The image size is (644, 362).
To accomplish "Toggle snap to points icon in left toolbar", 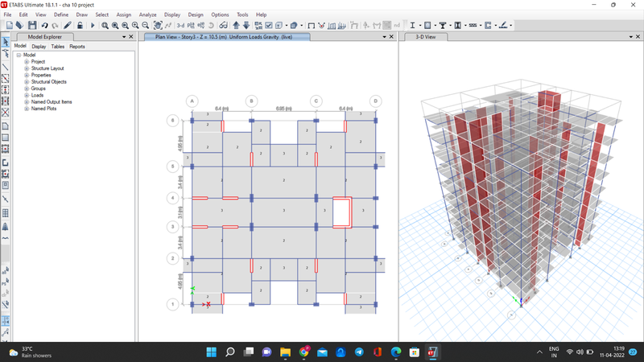I will click(6, 320).
